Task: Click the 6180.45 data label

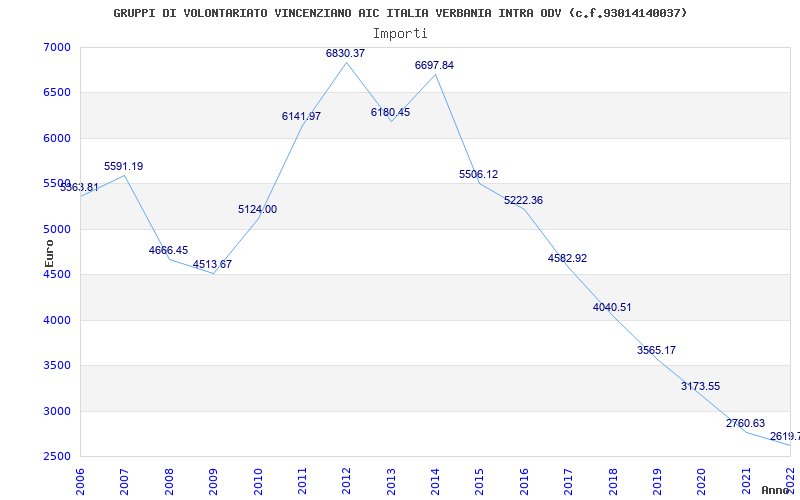Action: coord(390,112)
